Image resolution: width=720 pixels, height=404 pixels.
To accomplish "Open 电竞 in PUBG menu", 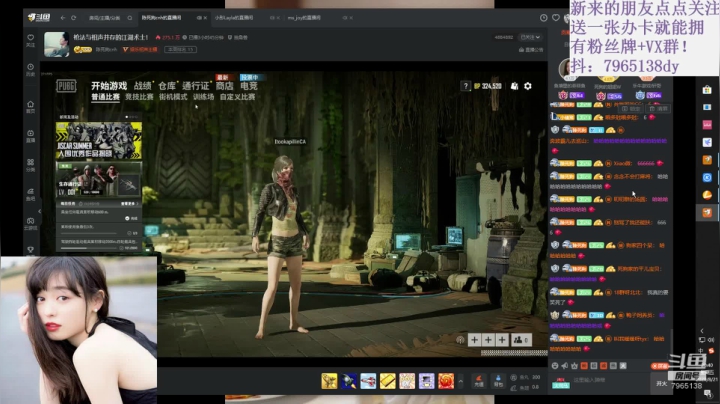I will click(249, 86).
